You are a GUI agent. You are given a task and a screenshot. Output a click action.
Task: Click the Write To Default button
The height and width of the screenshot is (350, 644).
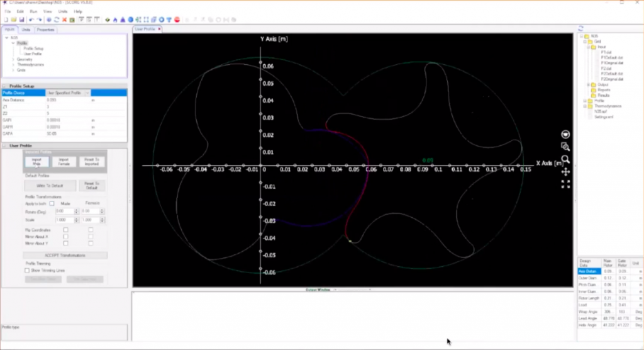pos(50,186)
